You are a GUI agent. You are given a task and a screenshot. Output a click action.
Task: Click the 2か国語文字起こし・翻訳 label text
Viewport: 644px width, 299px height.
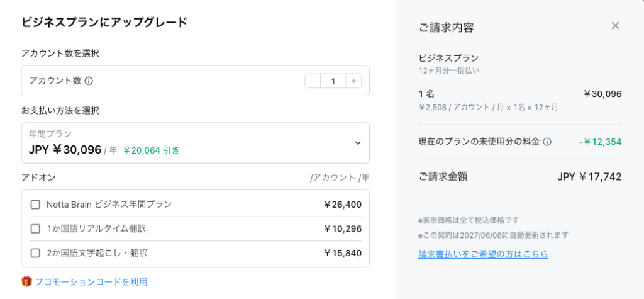pyautogui.click(x=97, y=253)
